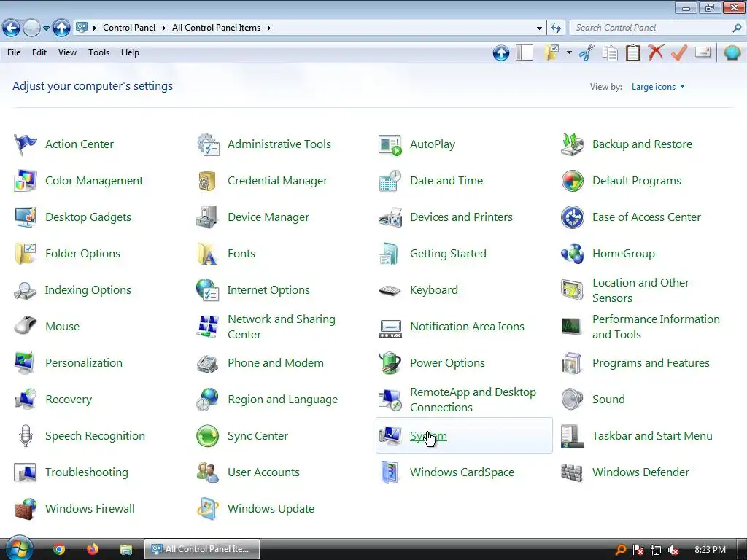The image size is (747, 560).
Task: Click the teal shell toolbar icon
Action: point(732,52)
